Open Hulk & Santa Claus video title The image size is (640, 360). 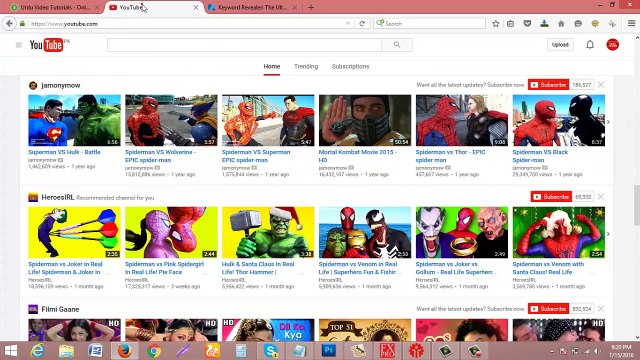point(258,268)
